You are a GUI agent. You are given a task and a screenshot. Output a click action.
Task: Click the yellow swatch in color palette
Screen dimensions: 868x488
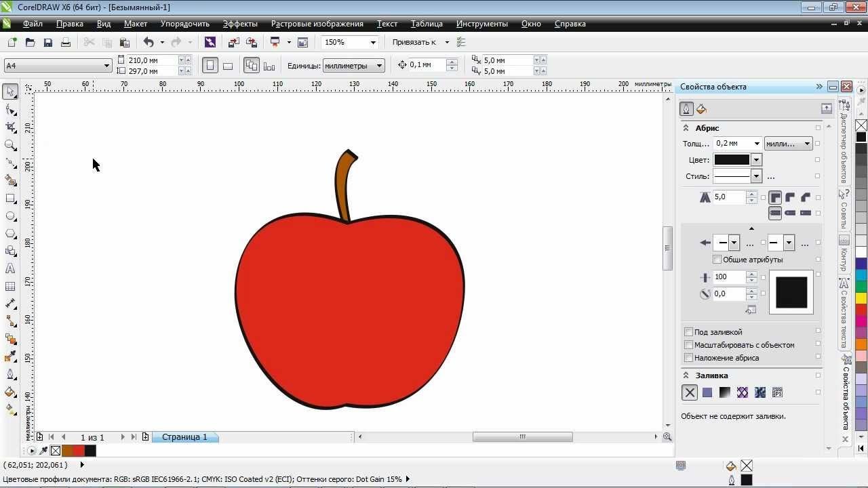pyautogui.click(x=861, y=298)
